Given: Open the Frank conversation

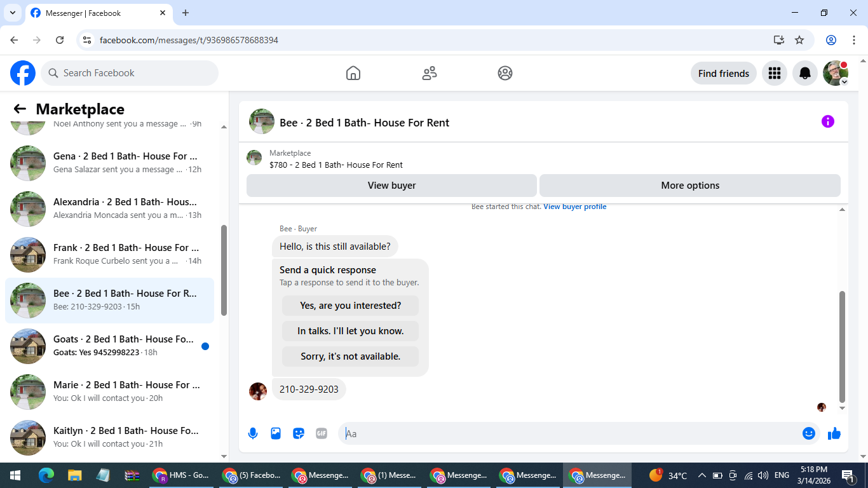Looking at the screenshot, I should coord(109,255).
